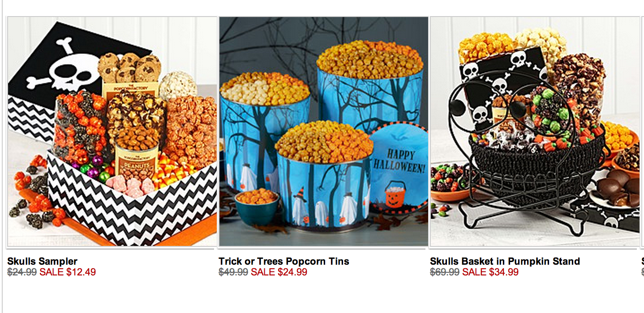
Task: Click the crossed-out $24.99 original price
Action: [x=22, y=272]
